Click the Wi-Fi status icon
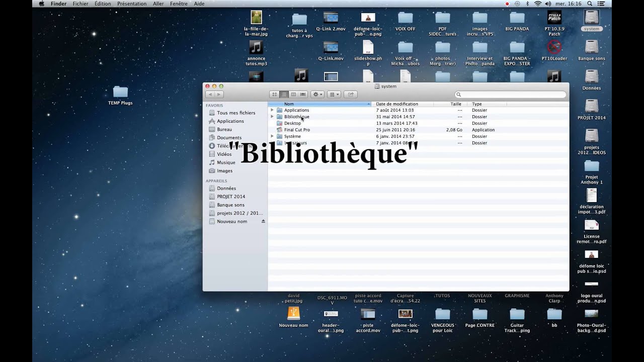644x362 pixels. 537,4
